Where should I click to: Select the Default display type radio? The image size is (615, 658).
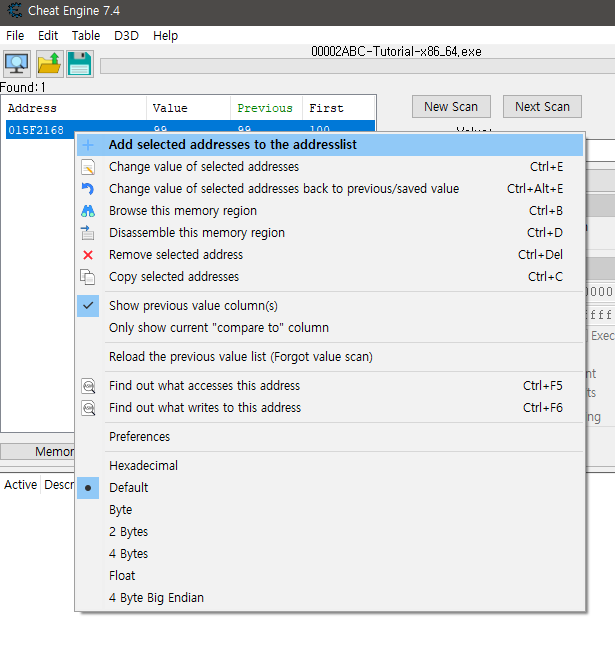pyautogui.click(x=88, y=488)
